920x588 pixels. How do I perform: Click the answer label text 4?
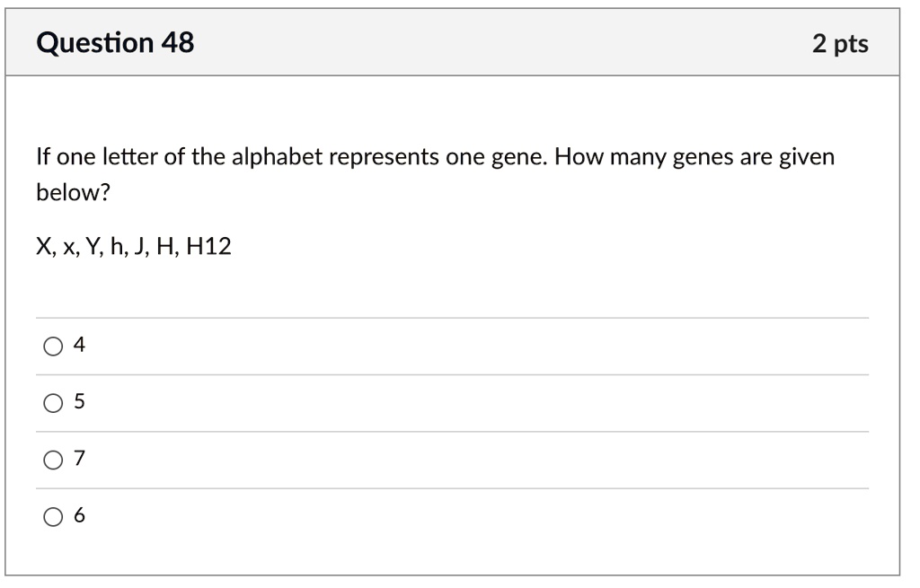click(x=79, y=343)
